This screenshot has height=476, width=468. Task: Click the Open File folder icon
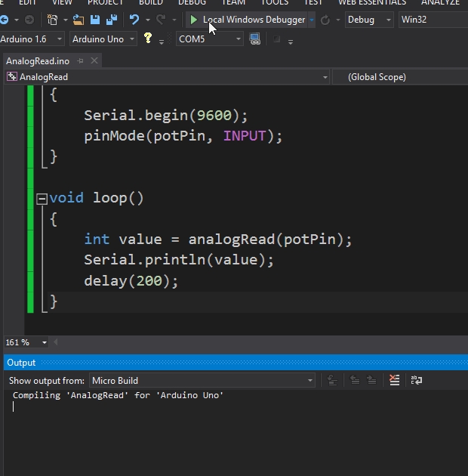click(79, 20)
